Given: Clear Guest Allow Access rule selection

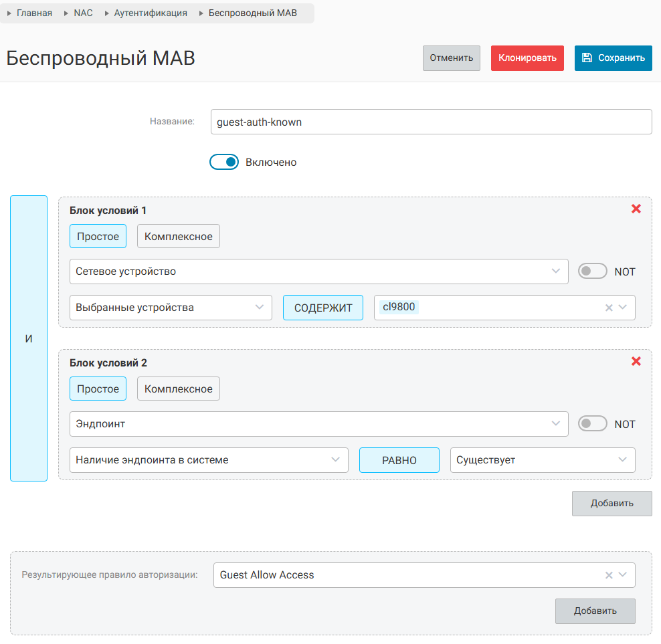Looking at the screenshot, I should click(608, 575).
